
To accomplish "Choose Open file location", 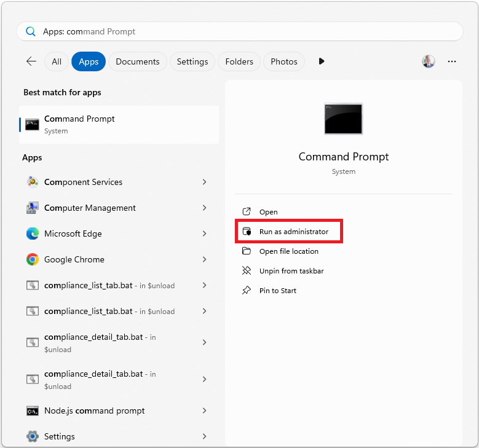I will tap(288, 251).
